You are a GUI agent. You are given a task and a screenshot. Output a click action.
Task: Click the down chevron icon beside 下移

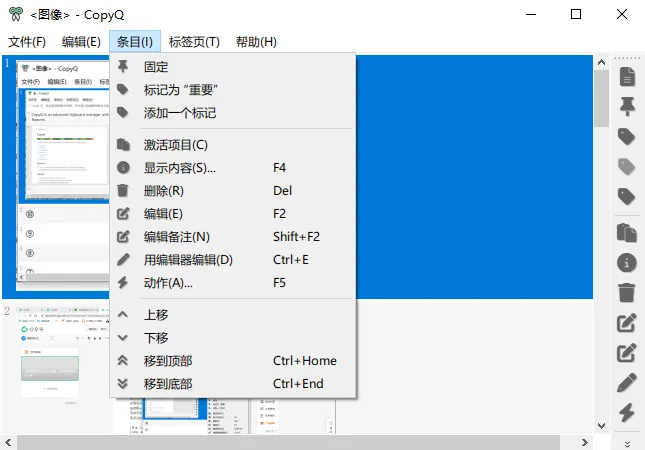[x=123, y=338]
